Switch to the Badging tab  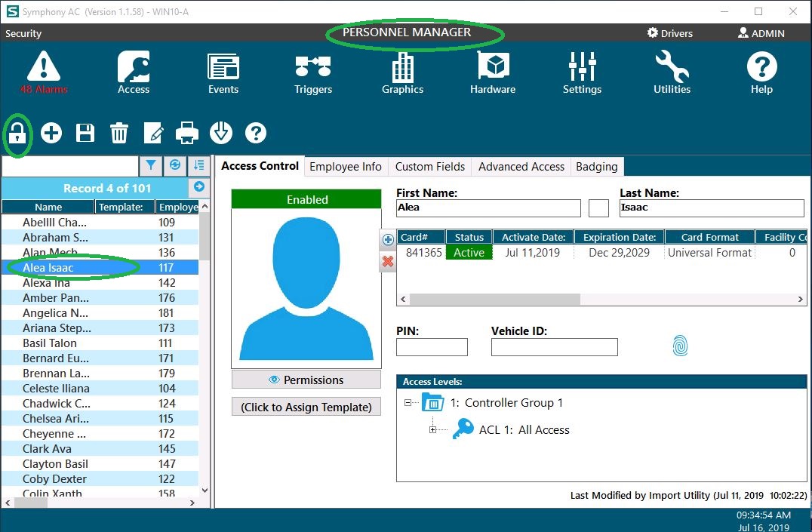click(x=597, y=167)
